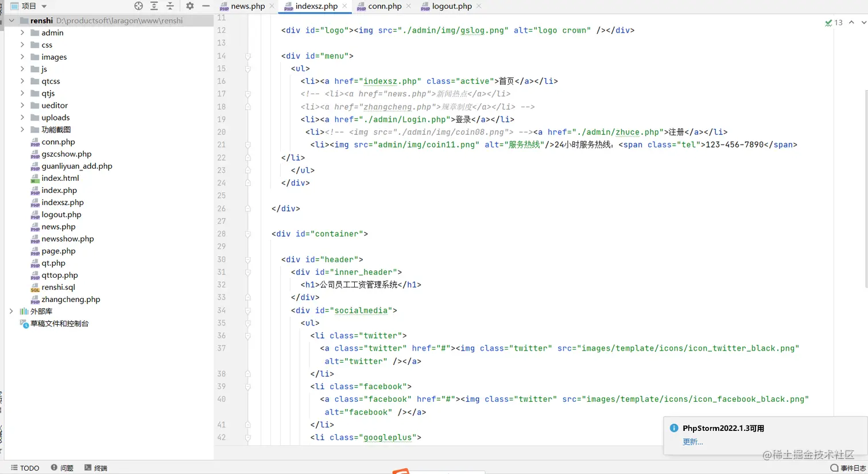Image resolution: width=868 pixels, height=474 pixels.
Task: Switch to the news.php tab
Action: (247, 6)
